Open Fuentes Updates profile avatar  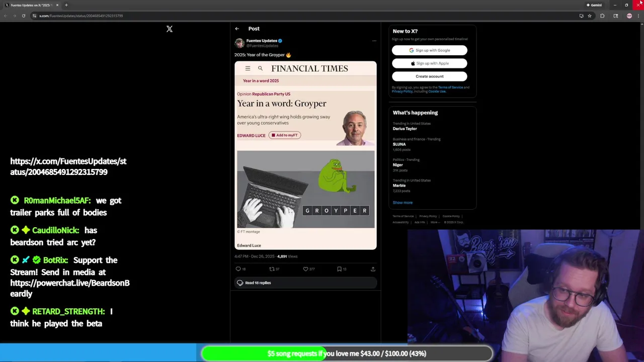point(239,43)
